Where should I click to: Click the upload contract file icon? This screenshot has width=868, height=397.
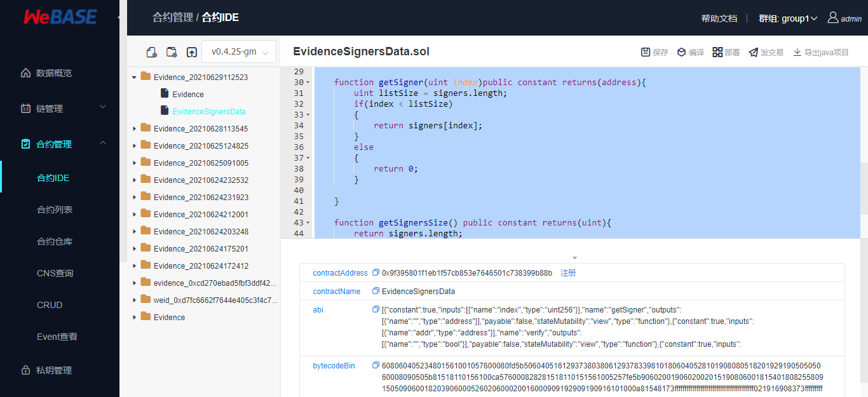click(191, 52)
